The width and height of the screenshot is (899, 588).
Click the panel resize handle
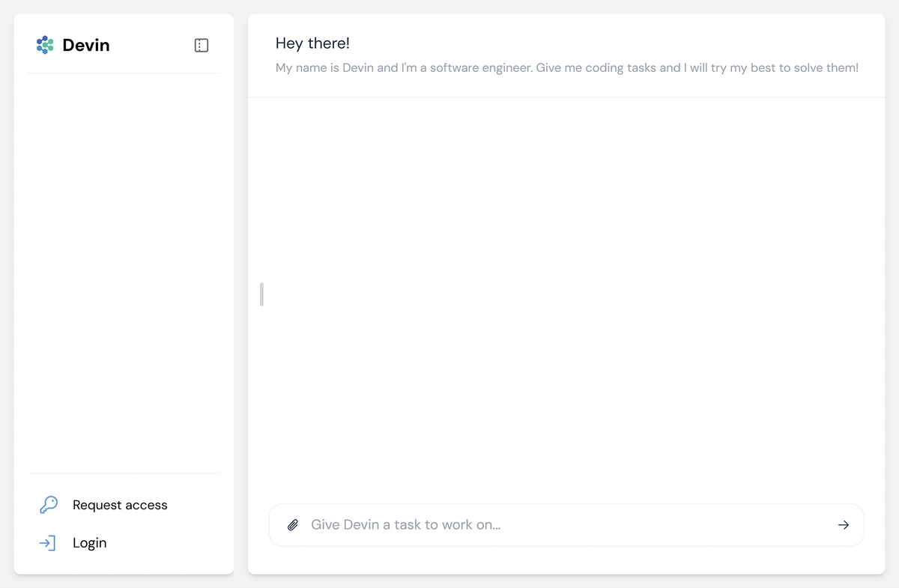261,294
